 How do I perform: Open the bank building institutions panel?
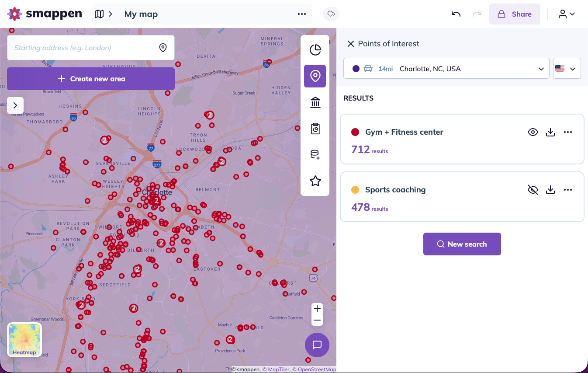pyautogui.click(x=315, y=103)
